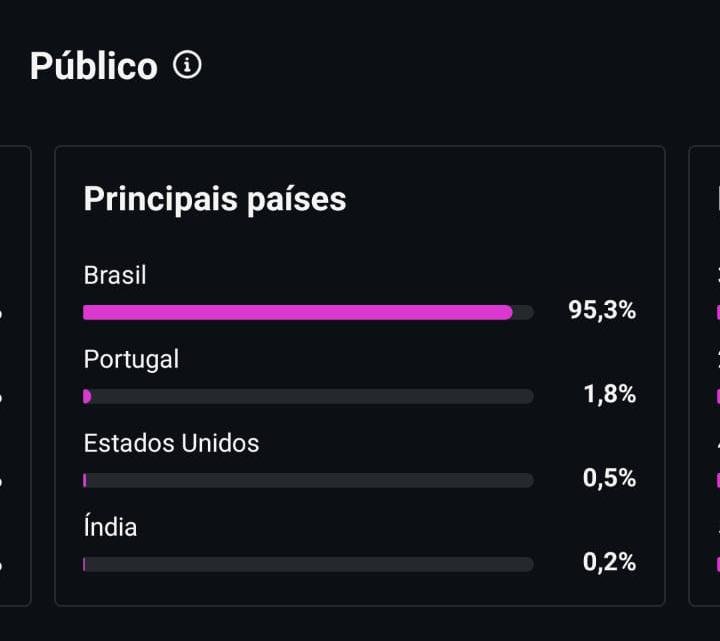Screen dimensions: 720x641
Task: Select the Índia country label
Action: [110, 526]
